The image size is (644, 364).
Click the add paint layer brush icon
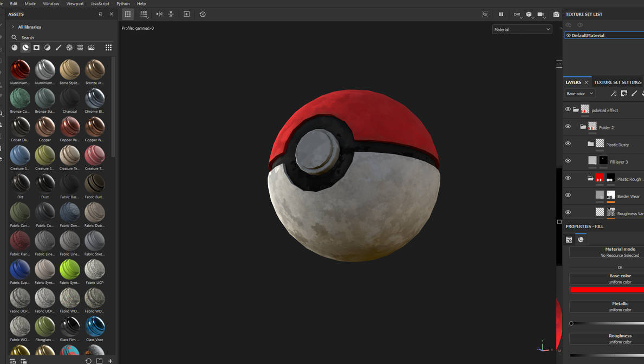634,94
